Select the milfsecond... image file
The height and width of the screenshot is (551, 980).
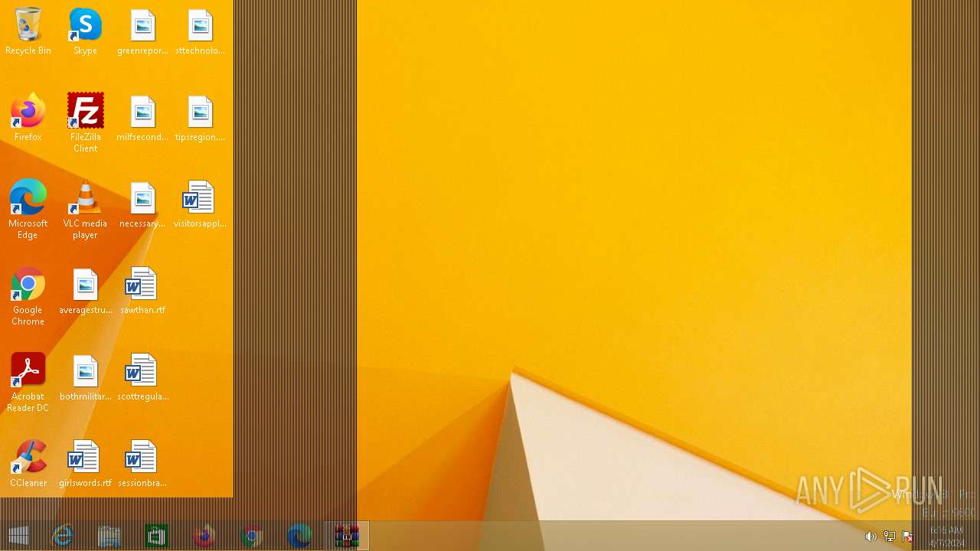point(142,118)
